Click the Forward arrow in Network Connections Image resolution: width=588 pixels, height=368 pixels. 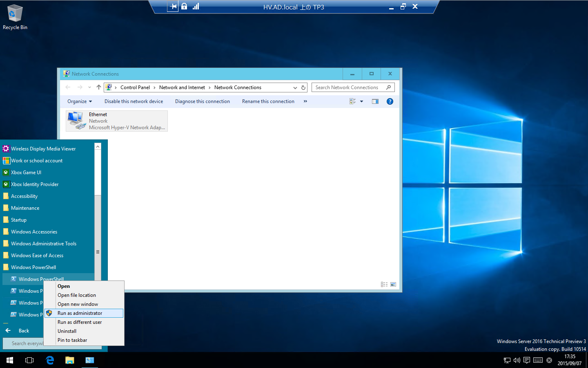pyautogui.click(x=80, y=87)
